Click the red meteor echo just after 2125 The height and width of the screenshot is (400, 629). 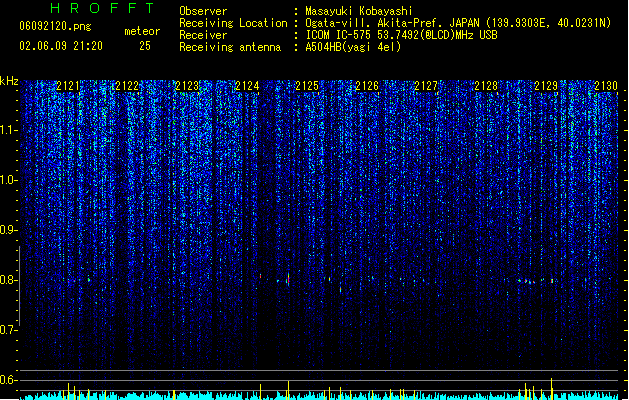(x=341, y=289)
